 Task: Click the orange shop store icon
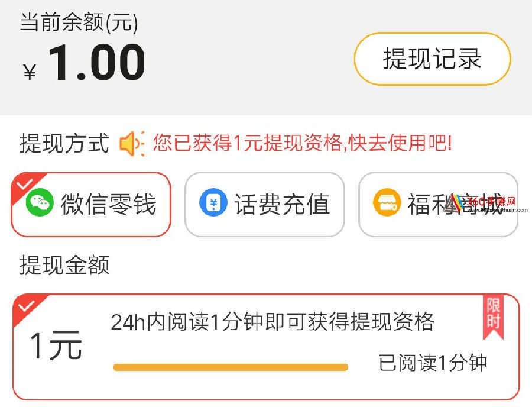(x=387, y=202)
